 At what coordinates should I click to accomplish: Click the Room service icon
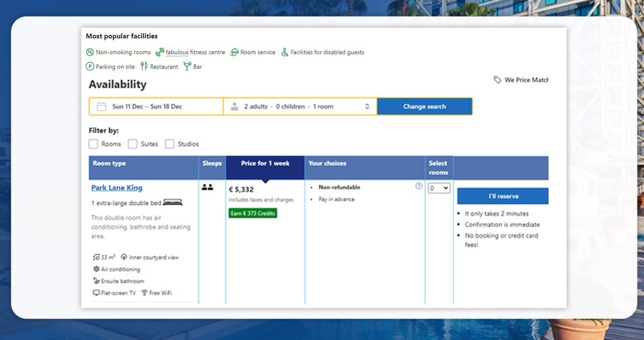point(234,52)
